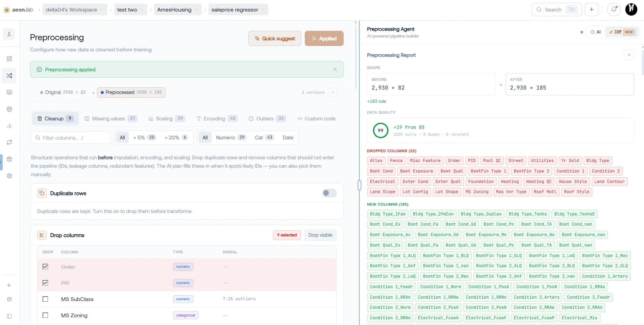Click the back arrow in sidebar
Viewport: 644px width, 325px height.
coord(9,285)
